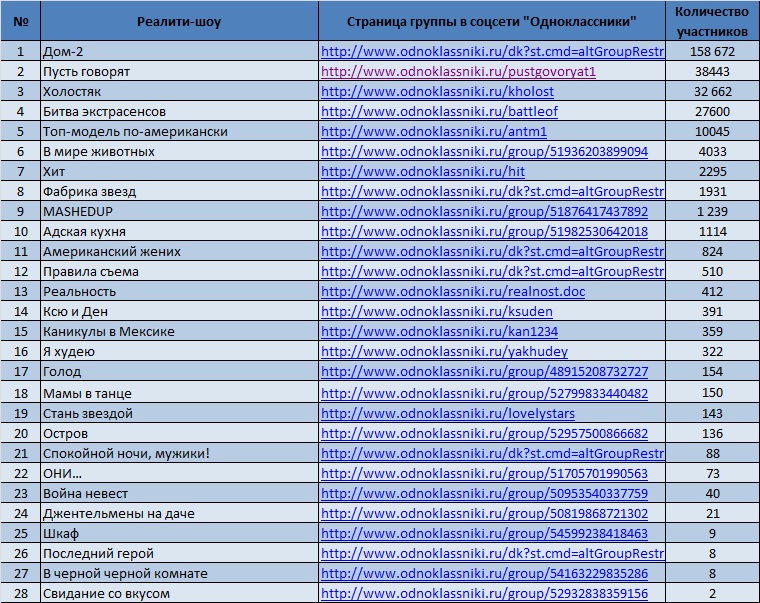The width and height of the screenshot is (760, 603).
Task: Select the cell 'Каникулы в Мексике'
Action: [179, 332]
